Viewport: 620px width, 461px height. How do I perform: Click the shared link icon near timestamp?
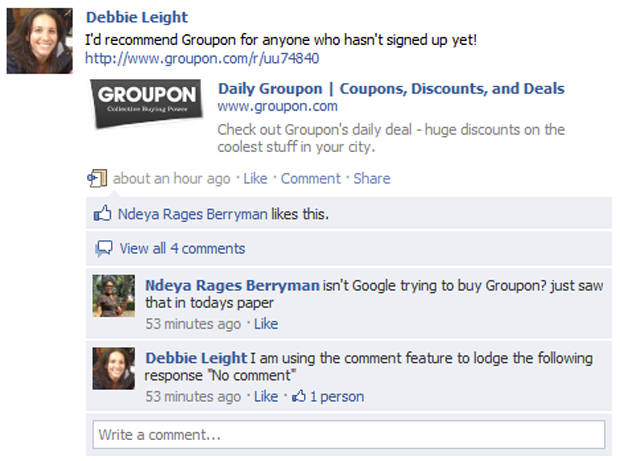(96, 179)
